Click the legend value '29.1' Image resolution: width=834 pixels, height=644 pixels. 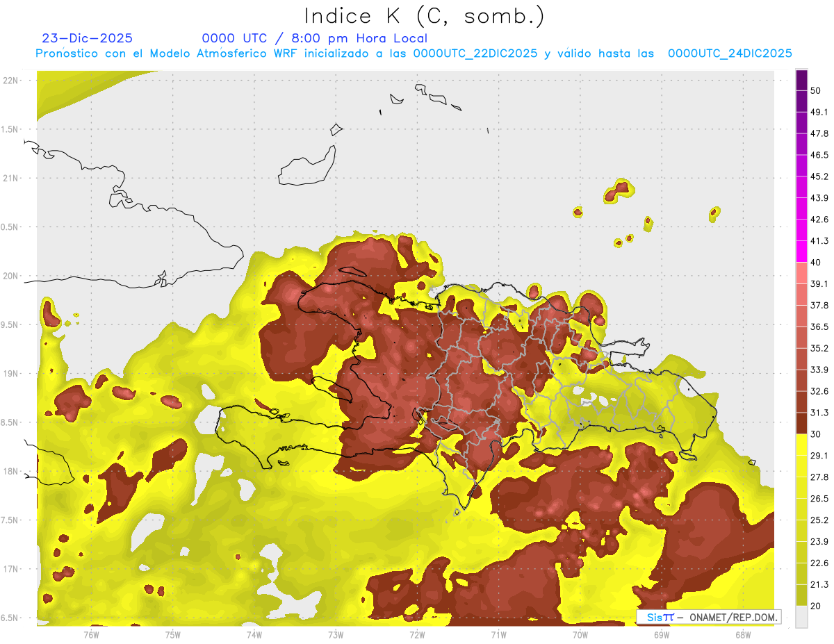tap(819, 456)
